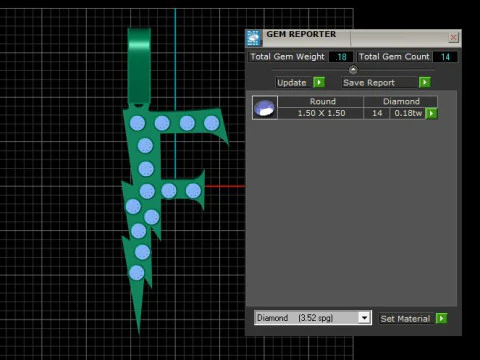Select the green bail on top of pendant
This screenshot has height=360, width=480.
pos(139,66)
